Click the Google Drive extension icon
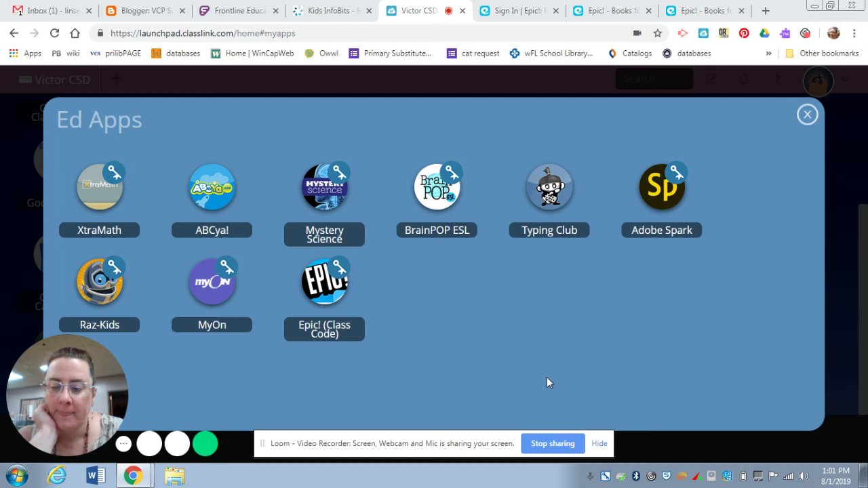This screenshot has width=868, height=488. 764,33
